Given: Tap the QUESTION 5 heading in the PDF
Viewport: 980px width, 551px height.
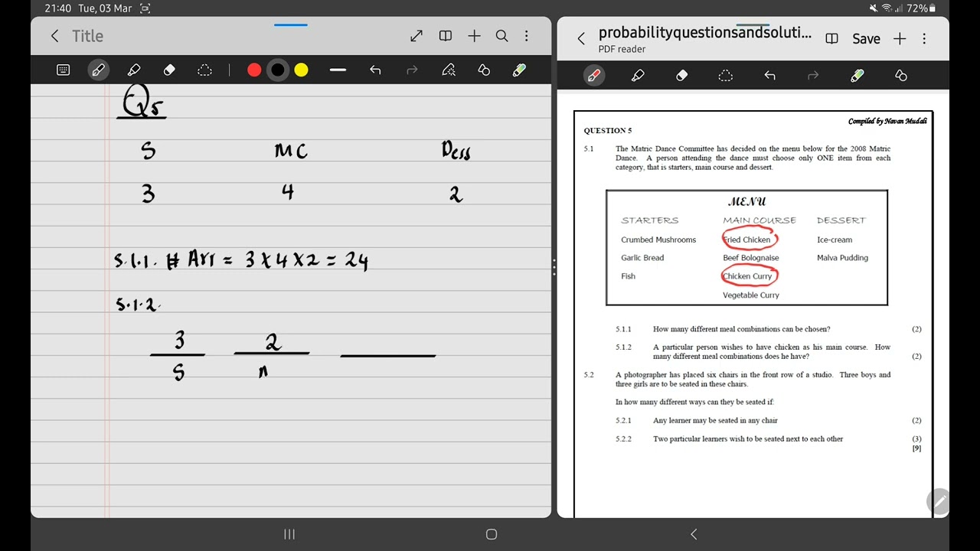Looking at the screenshot, I should [x=608, y=131].
